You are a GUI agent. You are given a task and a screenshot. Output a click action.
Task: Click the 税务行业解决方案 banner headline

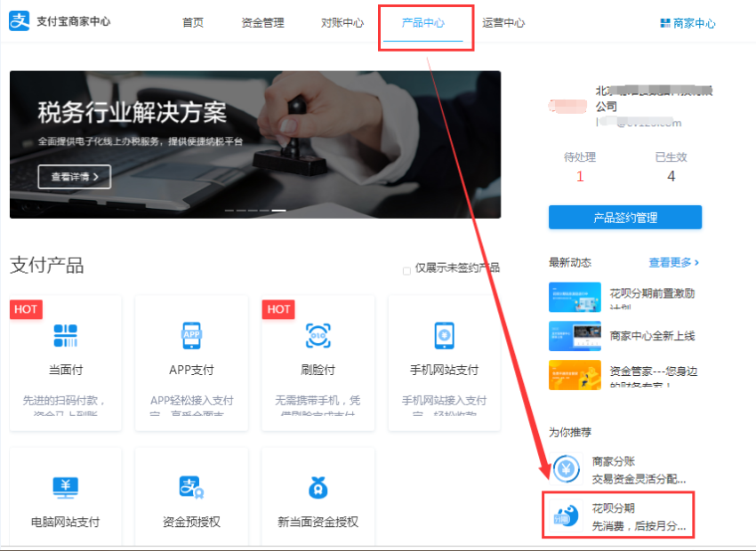pyautogui.click(x=133, y=112)
